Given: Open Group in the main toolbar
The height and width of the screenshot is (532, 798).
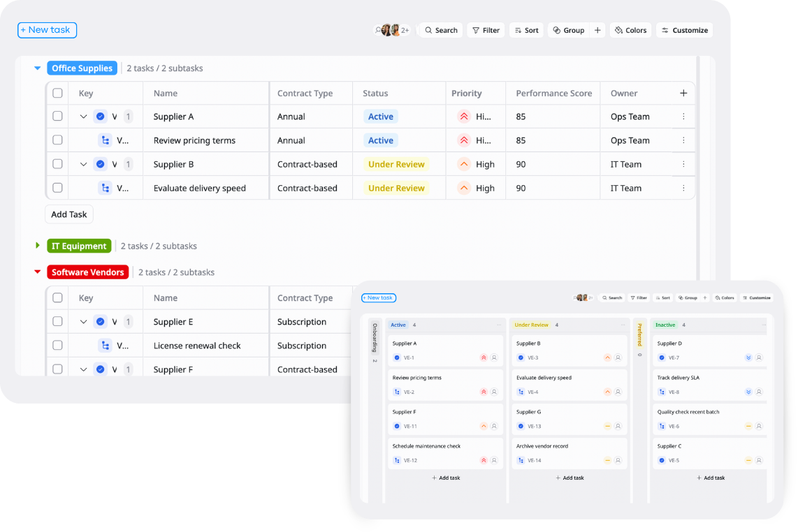Looking at the screenshot, I should (x=569, y=31).
